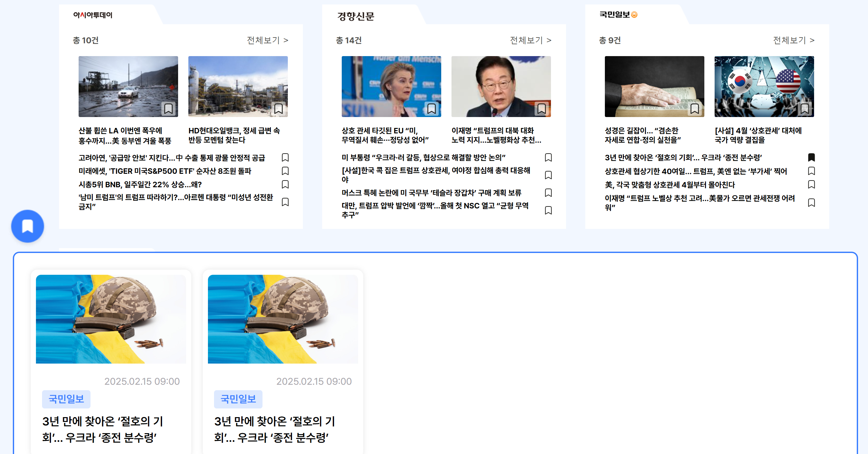View all 아시아투데이 articles via 전체보기
Image resolution: width=868 pixels, height=454 pixels.
point(268,40)
